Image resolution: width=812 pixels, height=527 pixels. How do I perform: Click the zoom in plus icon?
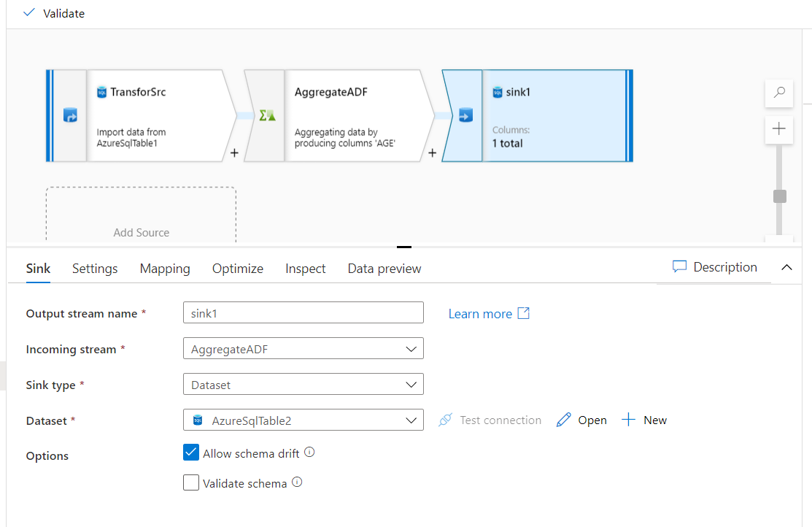point(778,129)
